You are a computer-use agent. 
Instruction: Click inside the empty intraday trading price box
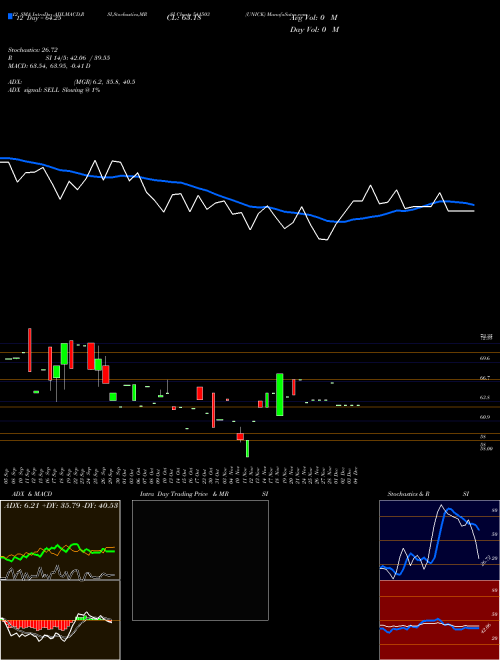(x=200, y=560)
